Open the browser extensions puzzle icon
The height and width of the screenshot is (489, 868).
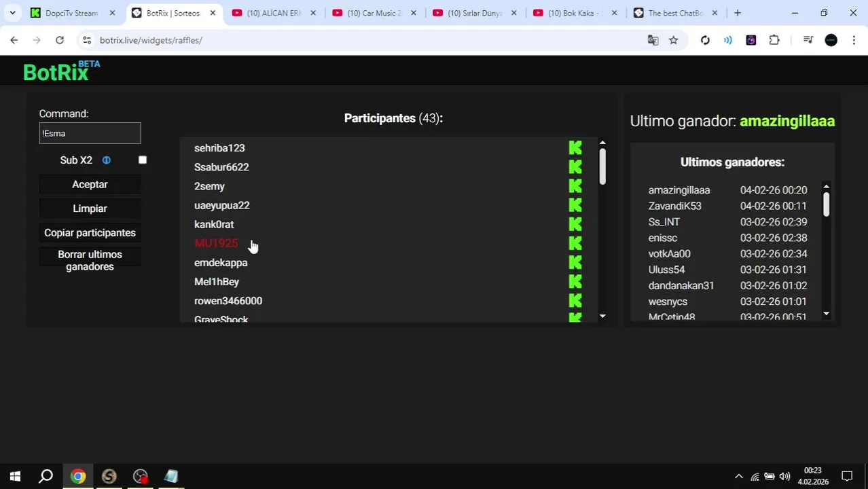pyautogui.click(x=774, y=40)
